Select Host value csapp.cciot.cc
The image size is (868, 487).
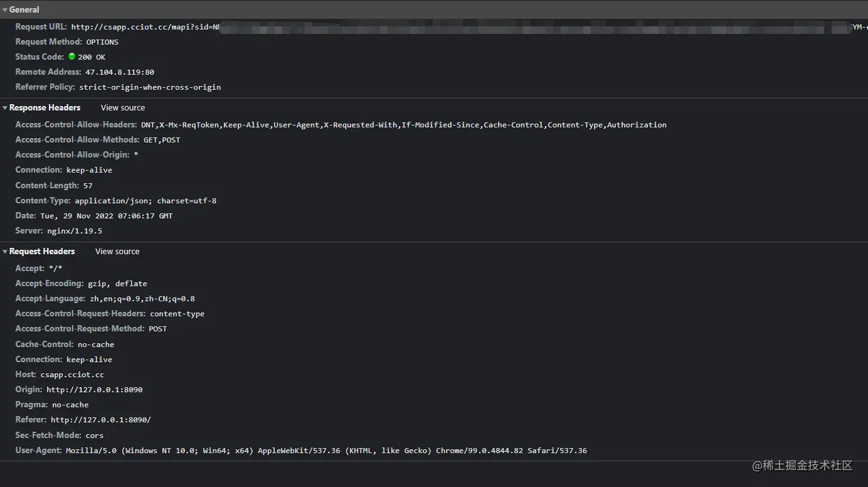72,375
